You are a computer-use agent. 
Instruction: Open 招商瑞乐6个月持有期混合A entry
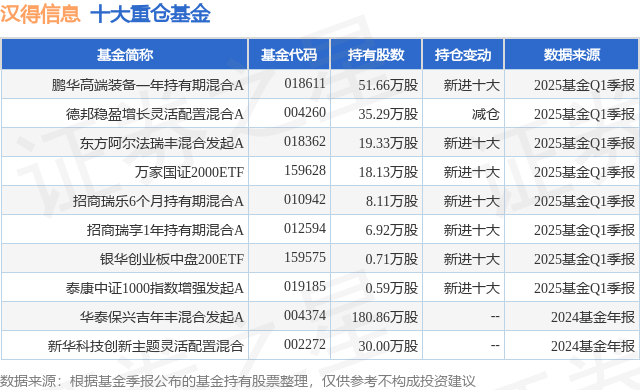(x=158, y=201)
